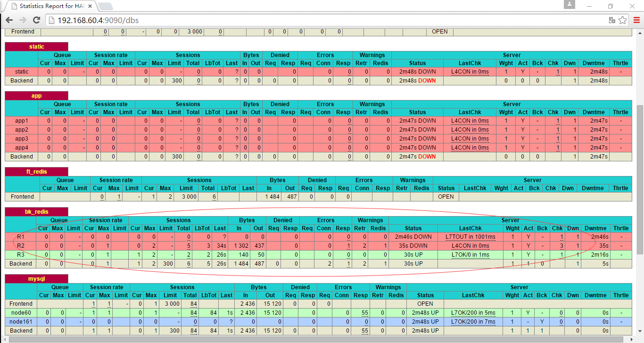
Task: Go forward to the next page
Action: pyautogui.click(x=23, y=20)
